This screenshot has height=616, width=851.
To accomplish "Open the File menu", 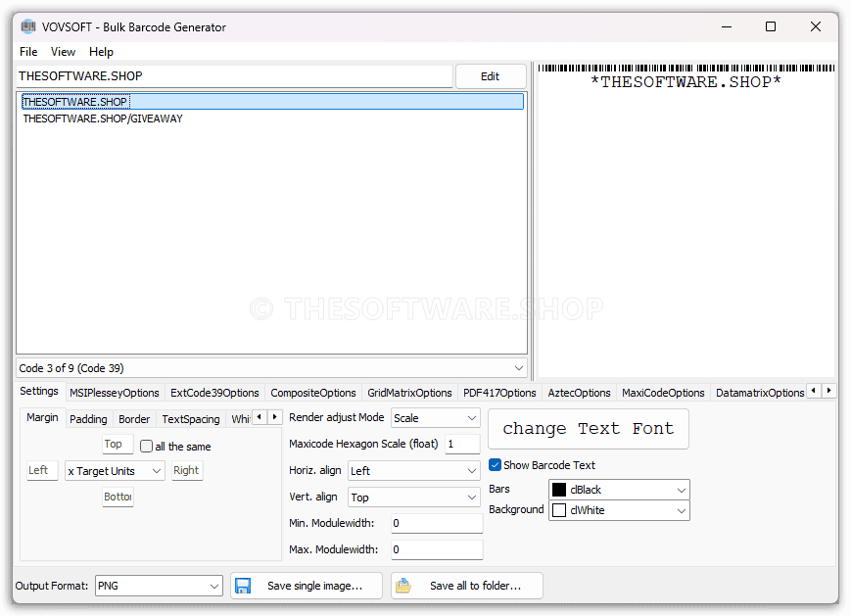I will (x=28, y=52).
